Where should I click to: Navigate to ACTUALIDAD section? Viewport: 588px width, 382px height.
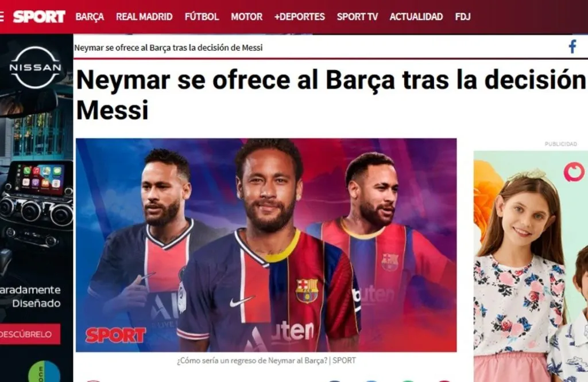pyautogui.click(x=416, y=17)
